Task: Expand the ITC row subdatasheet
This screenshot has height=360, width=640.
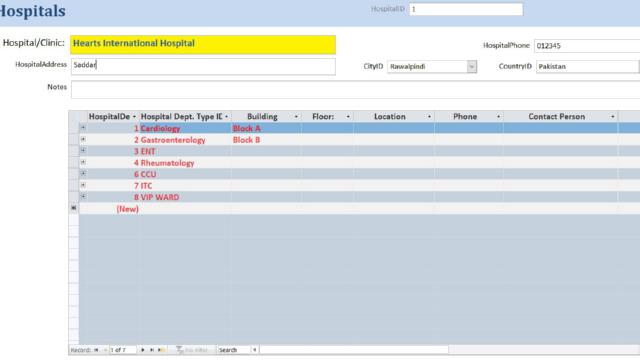Action: click(x=83, y=185)
